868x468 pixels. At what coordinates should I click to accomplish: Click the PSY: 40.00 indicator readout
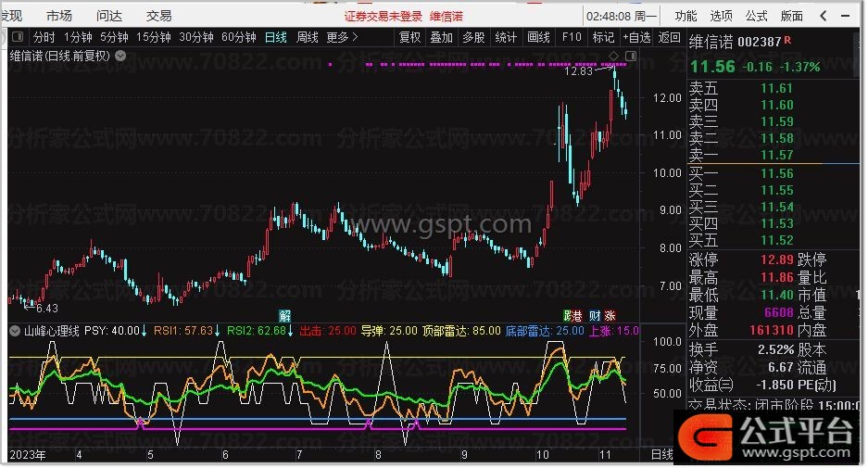coord(115,331)
